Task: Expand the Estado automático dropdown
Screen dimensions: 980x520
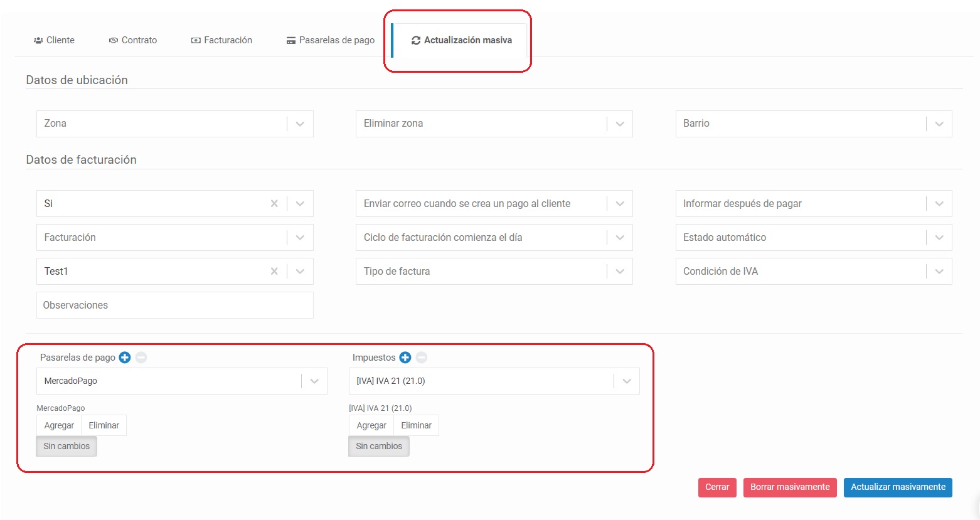Action: point(814,238)
